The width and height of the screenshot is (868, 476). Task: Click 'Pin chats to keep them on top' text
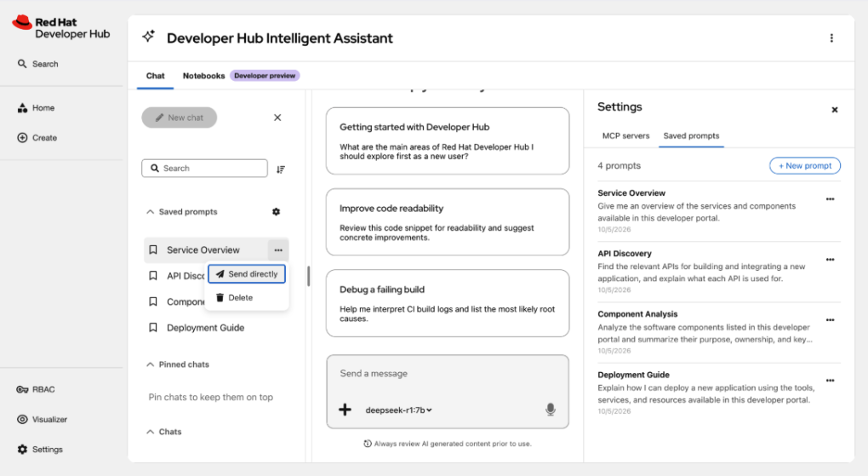pyautogui.click(x=210, y=397)
